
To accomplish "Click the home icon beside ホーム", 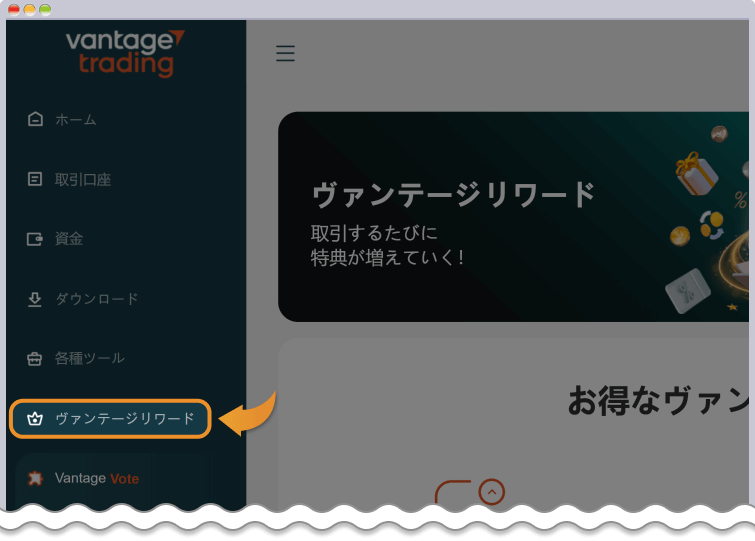I will [35, 119].
